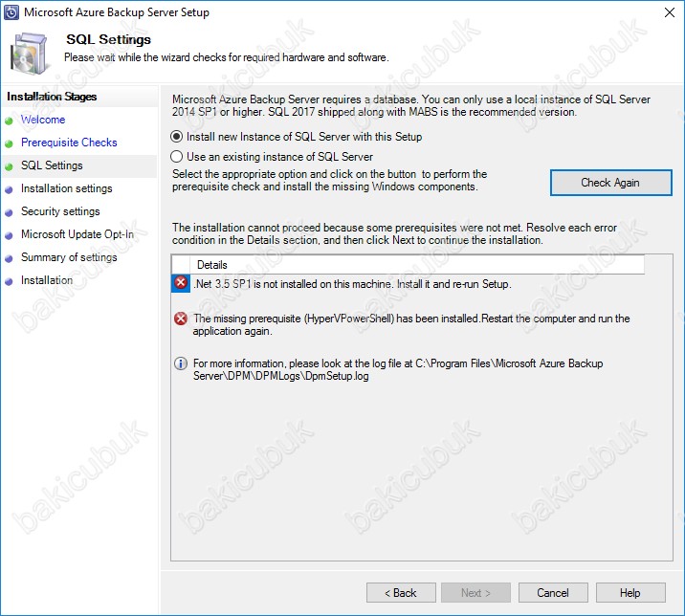Select Installation settings stage
The image size is (685, 616).
(66, 188)
